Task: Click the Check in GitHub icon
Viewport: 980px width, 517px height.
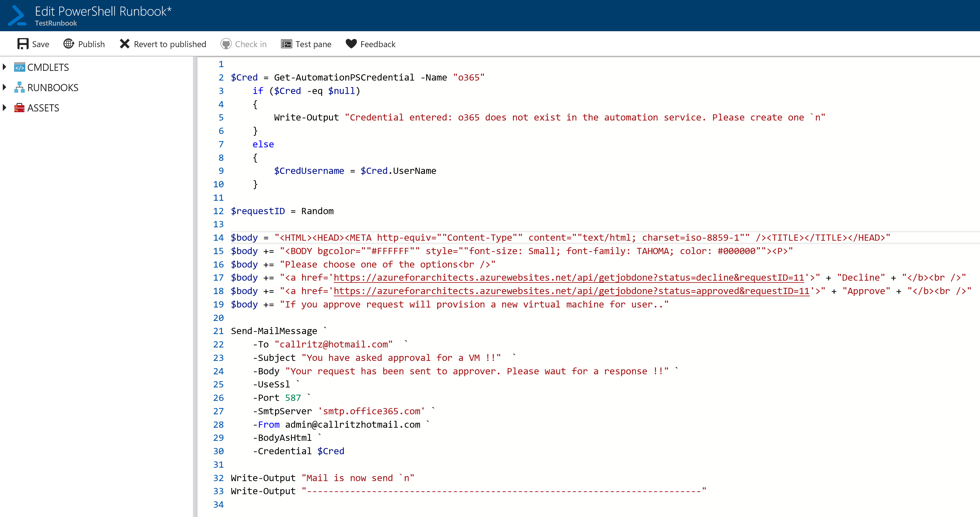Action: [226, 44]
